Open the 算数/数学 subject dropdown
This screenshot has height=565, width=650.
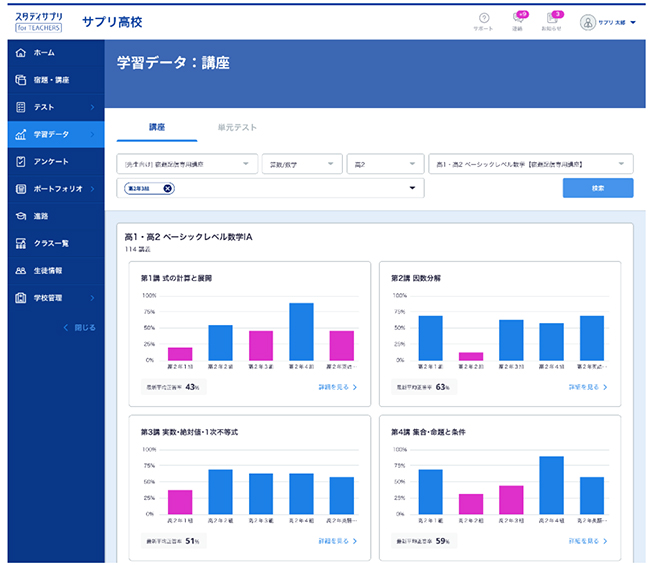point(297,164)
